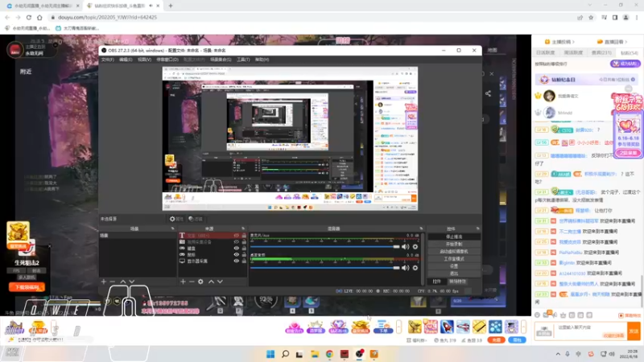Click Filters button above OBS Scenes panel
This screenshot has height=362, width=644.
196,219
